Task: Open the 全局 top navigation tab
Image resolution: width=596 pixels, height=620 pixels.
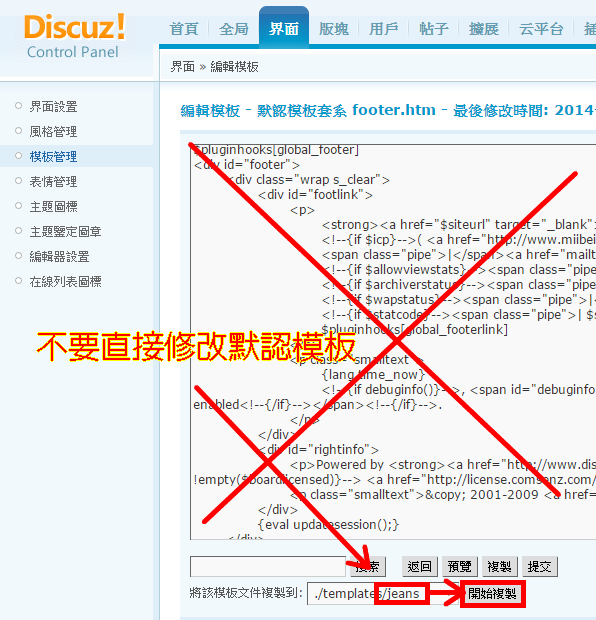Action: pos(234,29)
